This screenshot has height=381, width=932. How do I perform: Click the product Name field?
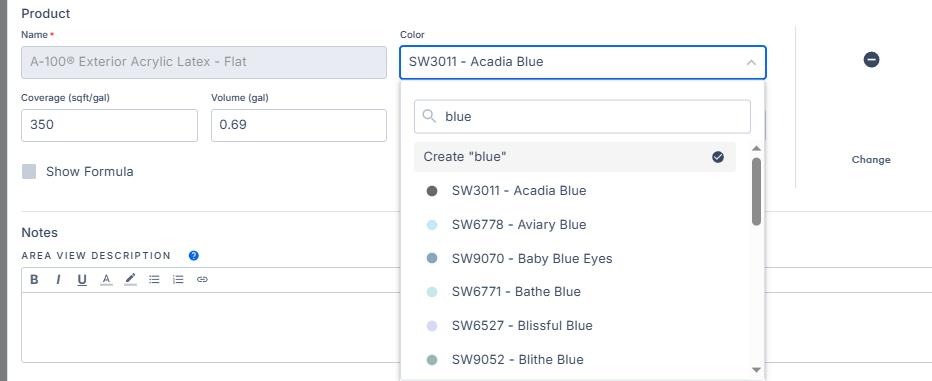coord(204,62)
